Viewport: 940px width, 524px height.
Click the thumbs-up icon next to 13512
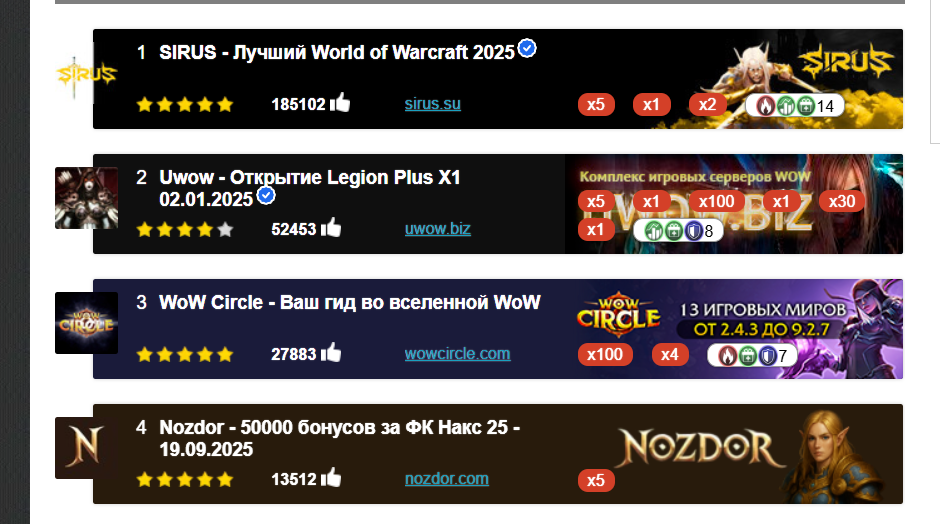coord(330,478)
